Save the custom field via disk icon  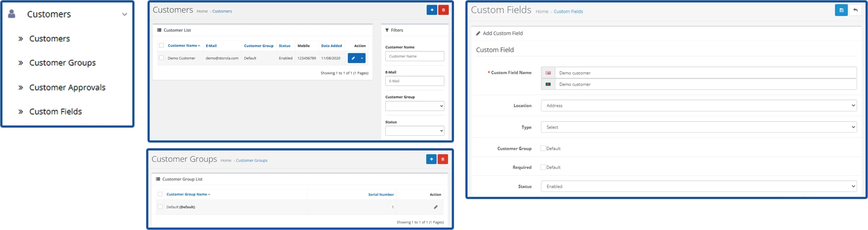coord(841,11)
